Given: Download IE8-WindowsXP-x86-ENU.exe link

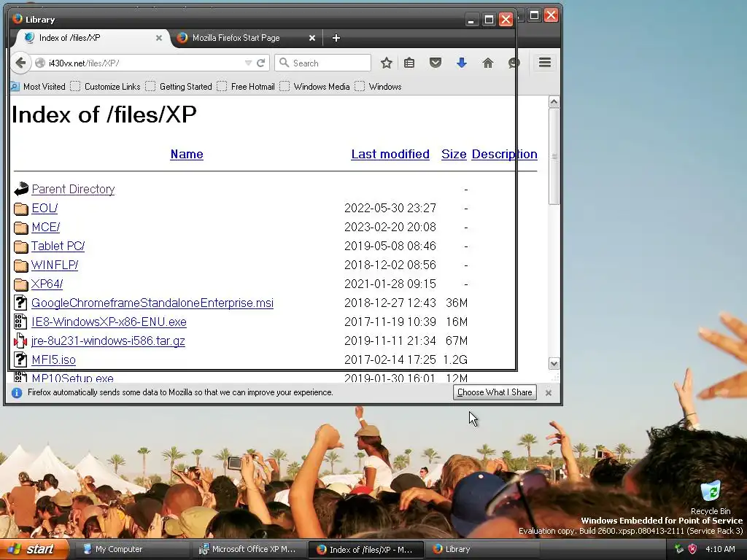Looking at the screenshot, I should (109, 322).
